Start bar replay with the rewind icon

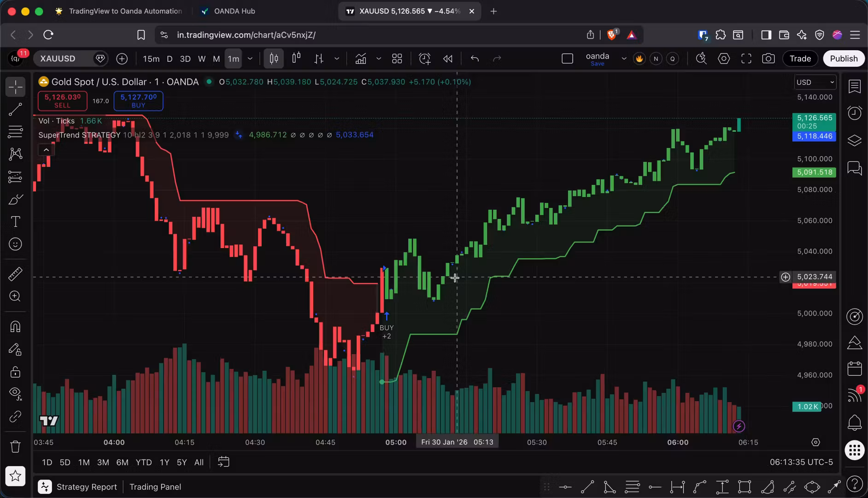447,59
